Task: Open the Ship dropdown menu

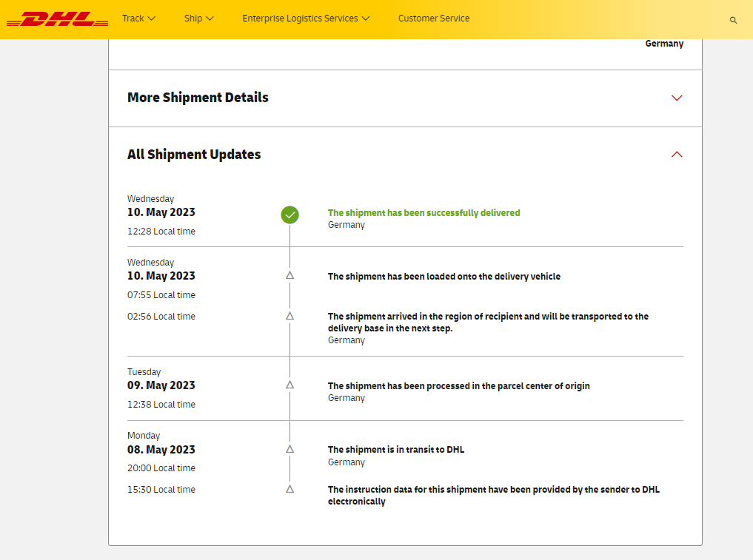Action: coord(198,18)
